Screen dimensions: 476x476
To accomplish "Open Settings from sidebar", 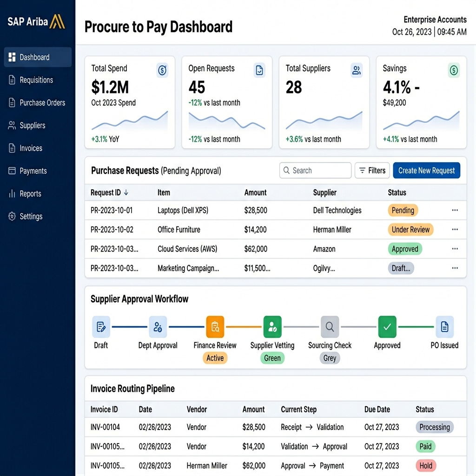I will coord(25,217).
